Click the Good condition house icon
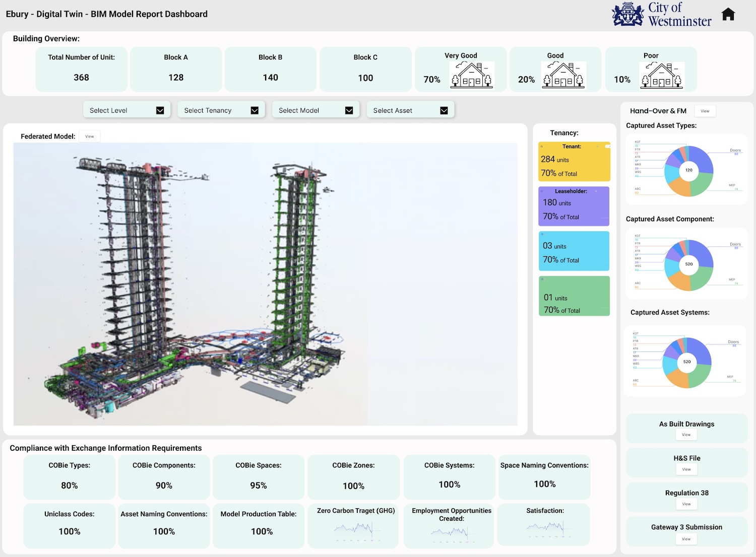Image resolution: width=756 pixels, height=557 pixels. pyautogui.click(x=563, y=76)
